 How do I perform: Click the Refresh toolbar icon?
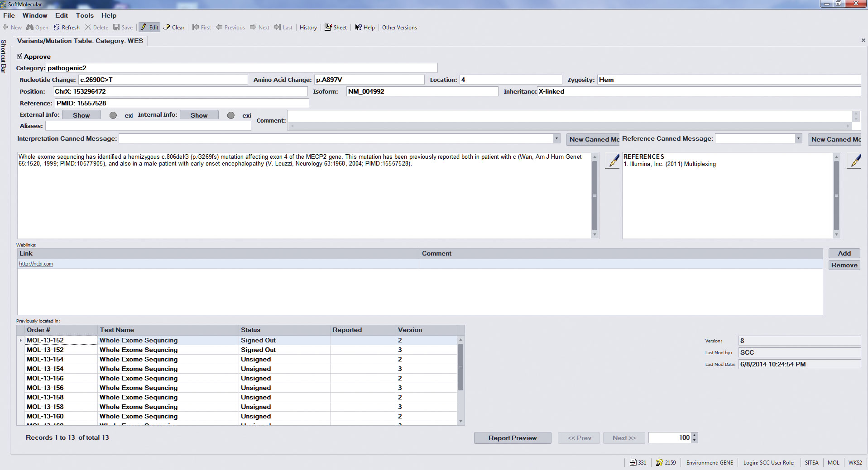point(57,28)
